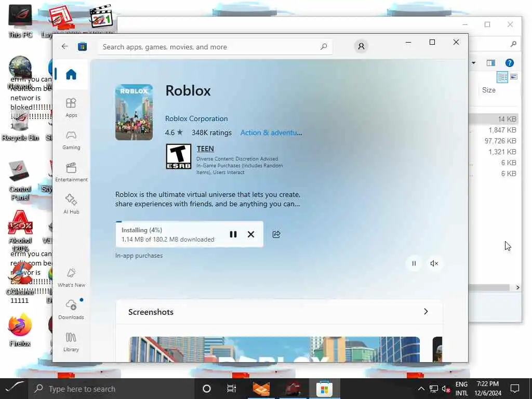The image size is (532, 399).
Task: Click the network tray icon
Action: pos(433,389)
